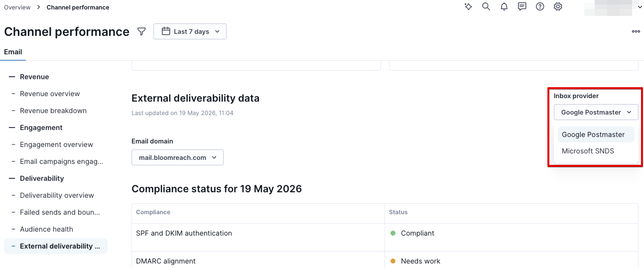Switch to the Email tab
Viewport: 644px width, 268px height.
(x=13, y=52)
